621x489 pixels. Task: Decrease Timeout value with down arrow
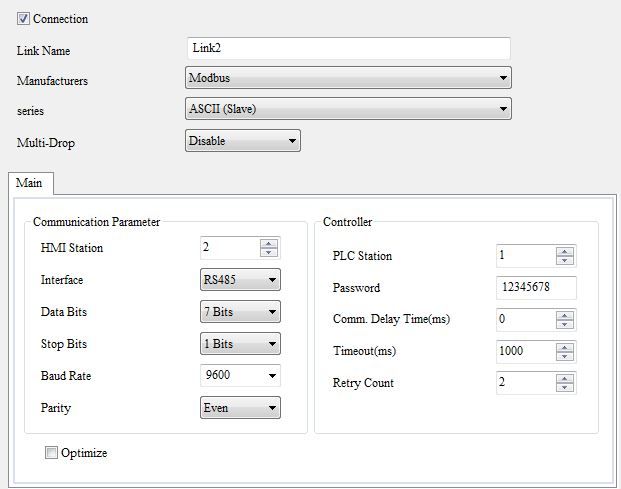click(565, 356)
